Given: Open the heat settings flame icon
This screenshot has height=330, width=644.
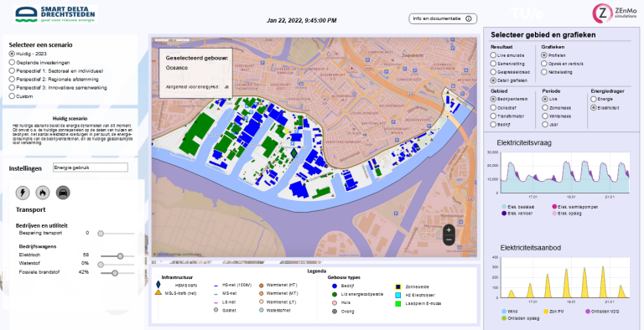Looking at the screenshot, I should pyautogui.click(x=43, y=193).
